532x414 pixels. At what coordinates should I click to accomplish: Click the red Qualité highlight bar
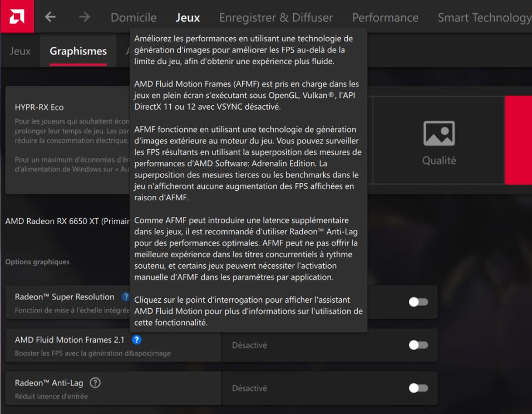click(519, 139)
